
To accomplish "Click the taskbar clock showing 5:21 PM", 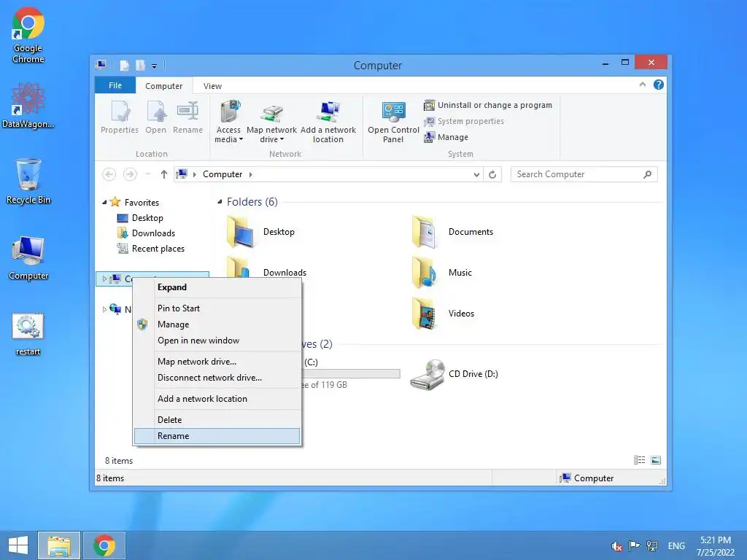I will click(x=716, y=545).
